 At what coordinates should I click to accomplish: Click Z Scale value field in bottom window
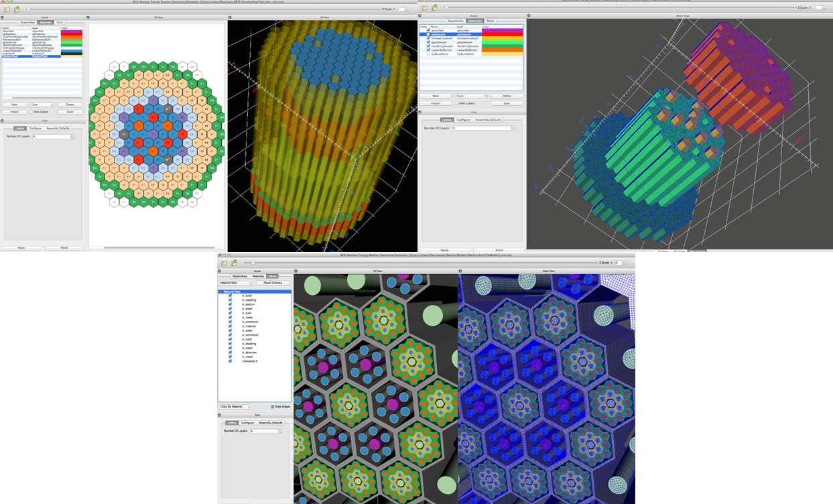click(619, 263)
